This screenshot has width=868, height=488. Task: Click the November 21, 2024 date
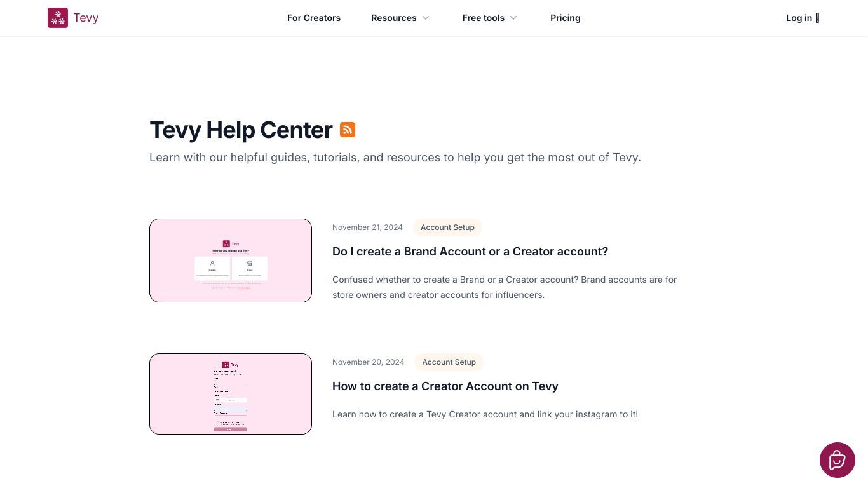click(367, 227)
